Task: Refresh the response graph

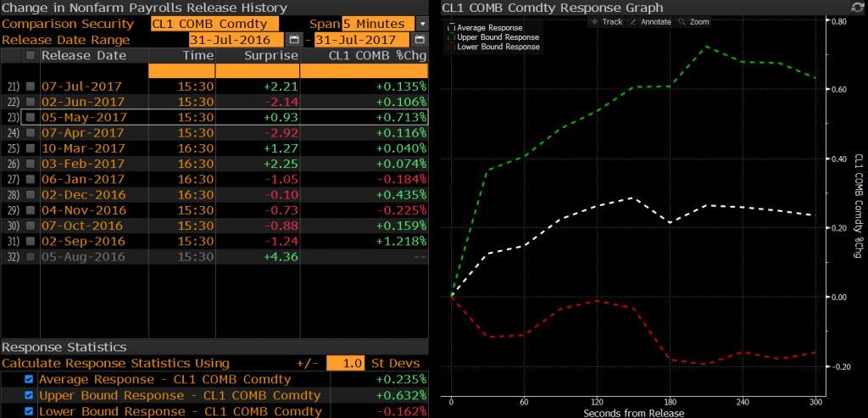Action: (856, 7)
